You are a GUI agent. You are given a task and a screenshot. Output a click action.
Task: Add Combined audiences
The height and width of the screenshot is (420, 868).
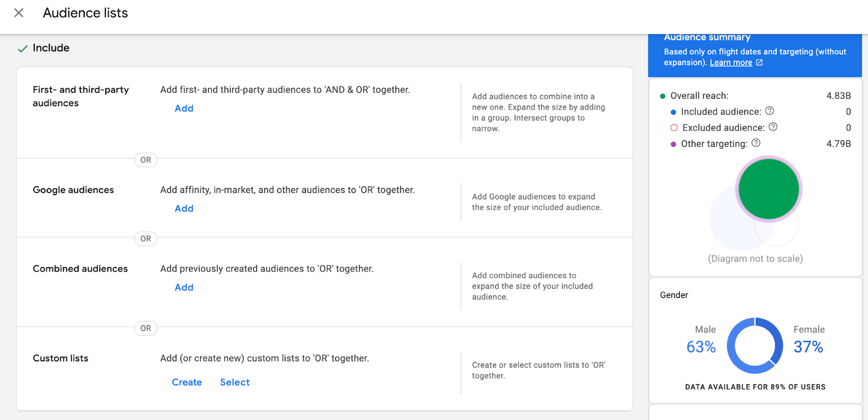click(x=184, y=287)
